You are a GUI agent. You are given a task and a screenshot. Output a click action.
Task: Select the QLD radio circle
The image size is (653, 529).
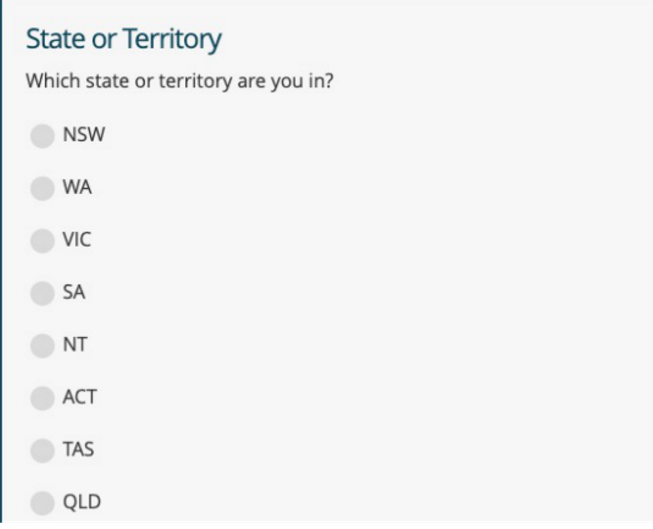coord(41,503)
